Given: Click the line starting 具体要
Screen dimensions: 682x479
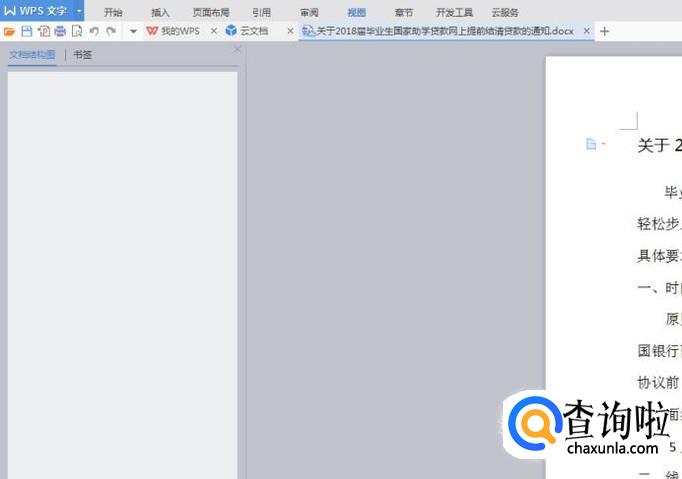Looking at the screenshot, I should [x=659, y=256].
